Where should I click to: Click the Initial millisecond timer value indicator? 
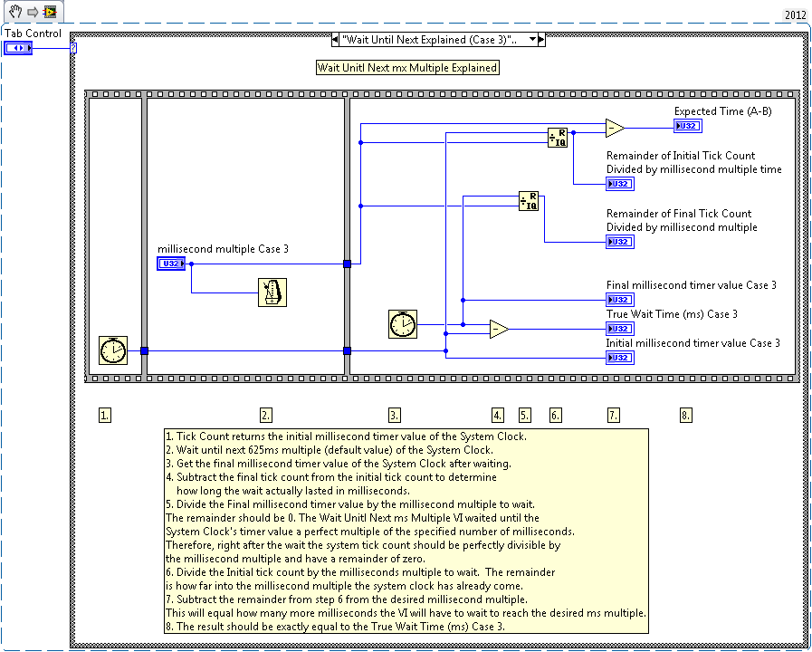[x=620, y=358]
